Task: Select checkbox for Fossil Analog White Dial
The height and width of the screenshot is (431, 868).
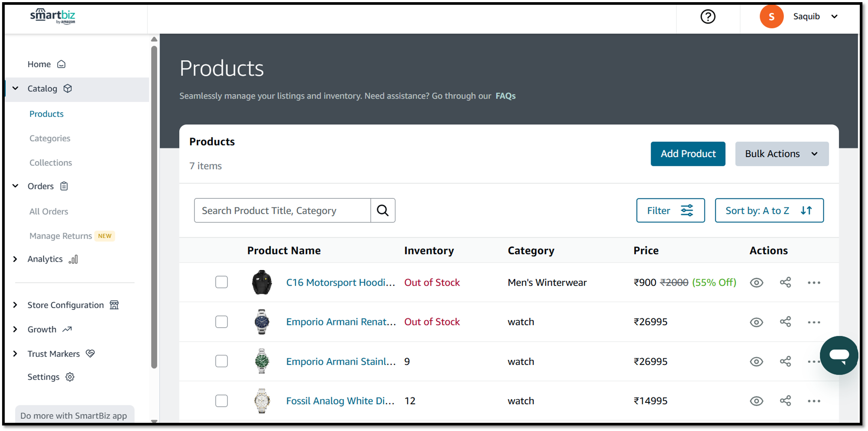Action: [x=221, y=401]
